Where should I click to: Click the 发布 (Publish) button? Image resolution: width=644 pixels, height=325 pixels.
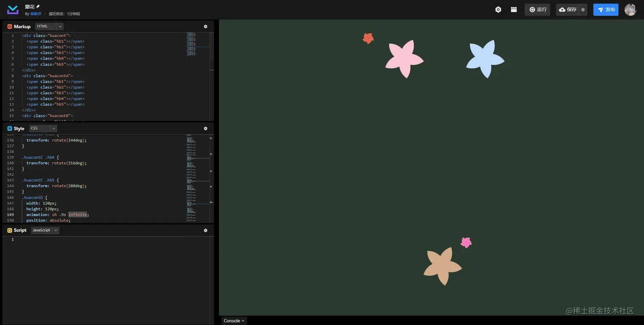click(x=606, y=9)
